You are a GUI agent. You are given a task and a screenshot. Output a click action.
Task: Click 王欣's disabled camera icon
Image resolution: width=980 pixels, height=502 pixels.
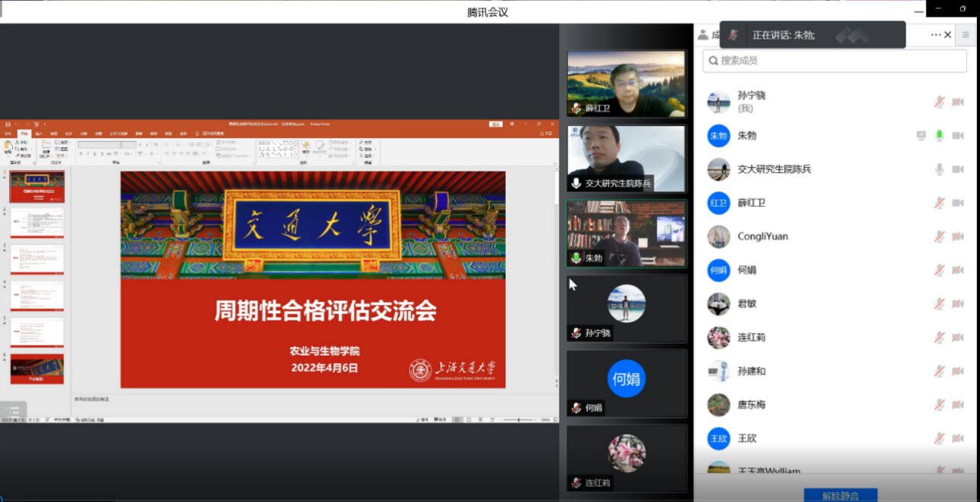(957, 438)
